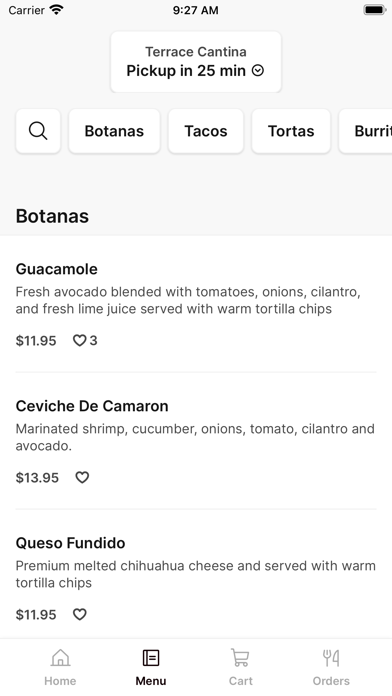Screen dimensions: 392x696
Task: Tap the Botanas section header
Action: (x=52, y=216)
